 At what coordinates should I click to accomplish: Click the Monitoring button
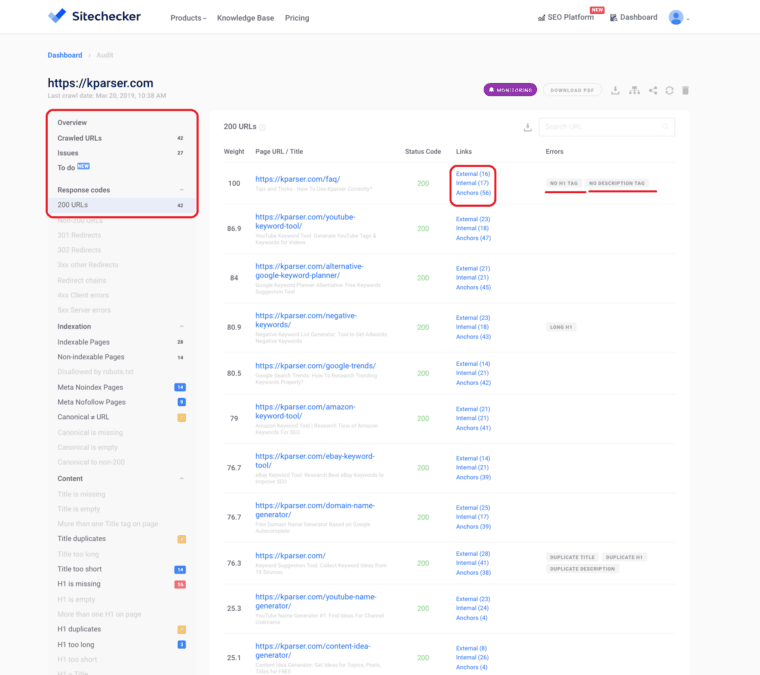[x=510, y=90]
